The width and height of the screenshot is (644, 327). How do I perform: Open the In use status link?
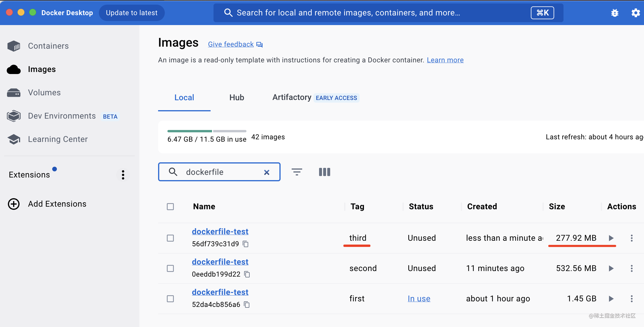coord(419,299)
